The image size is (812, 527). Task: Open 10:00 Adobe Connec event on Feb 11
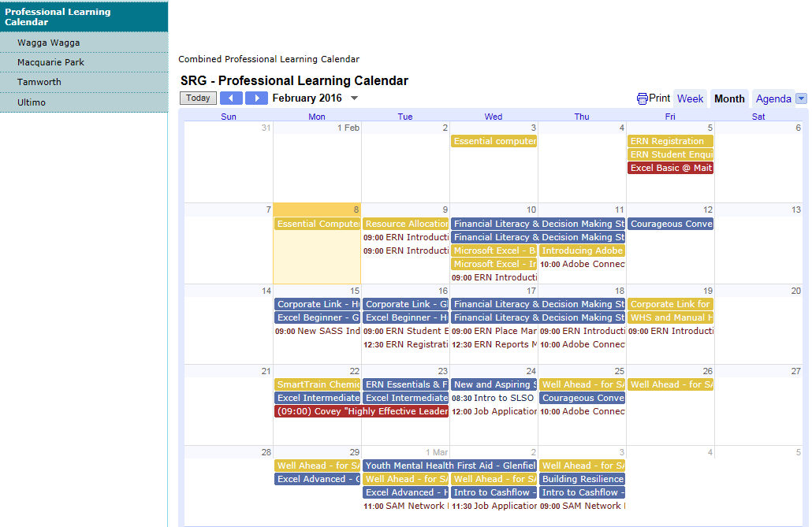(582, 264)
